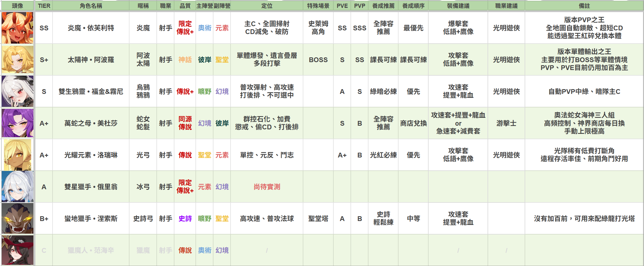This screenshot has height=266, width=644.
Task: Click the purple 史詩 quality cell
Action: pyautogui.click(x=185, y=218)
